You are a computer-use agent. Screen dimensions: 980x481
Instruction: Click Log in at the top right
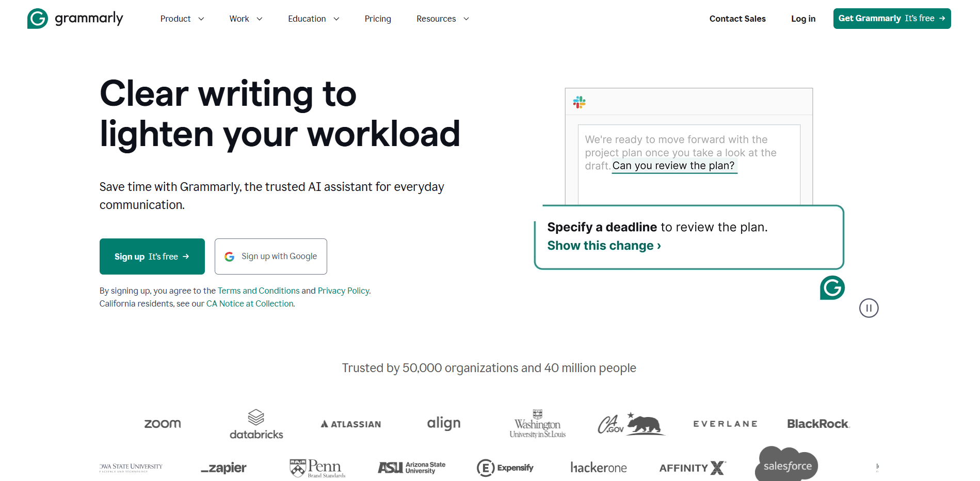pos(803,19)
